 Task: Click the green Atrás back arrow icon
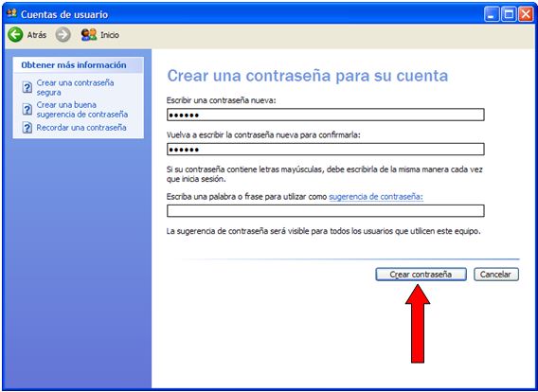coord(15,35)
